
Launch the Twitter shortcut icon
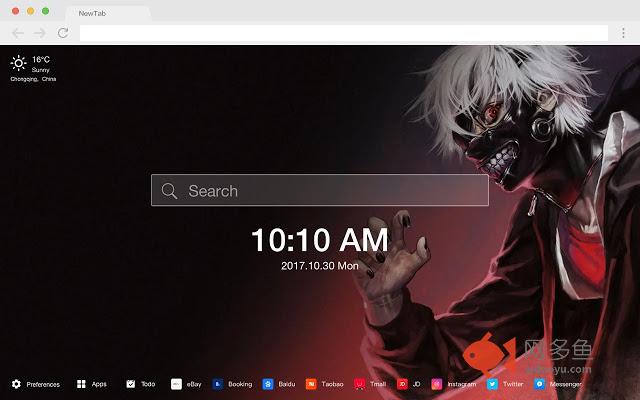point(492,384)
